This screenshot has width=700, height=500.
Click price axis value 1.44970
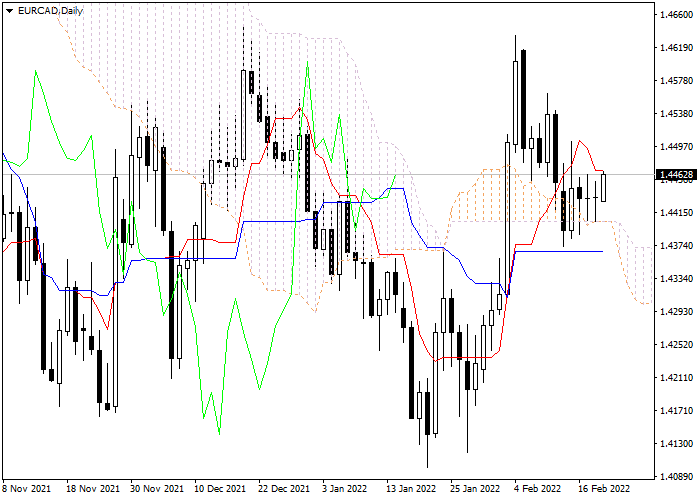[676, 147]
